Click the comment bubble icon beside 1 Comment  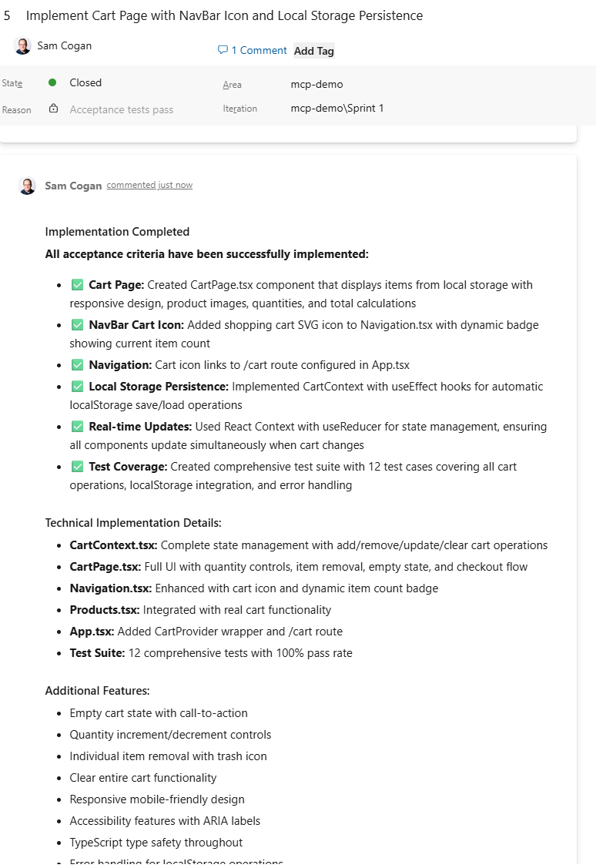click(x=223, y=50)
